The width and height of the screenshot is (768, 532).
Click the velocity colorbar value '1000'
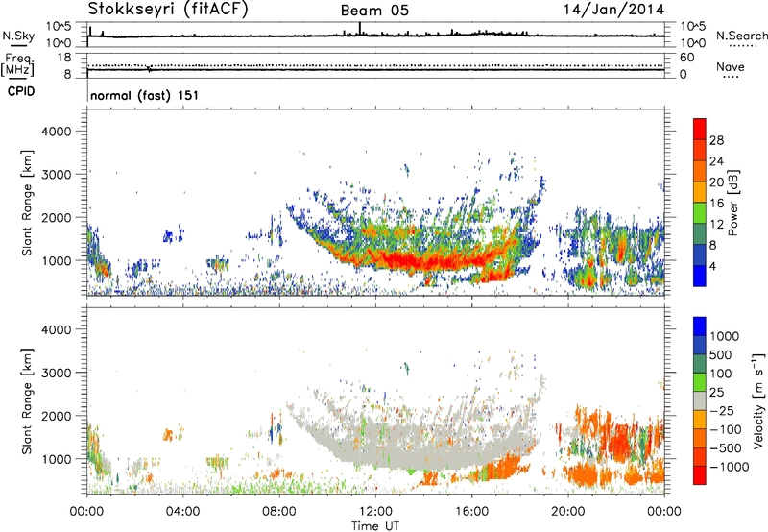724,336
